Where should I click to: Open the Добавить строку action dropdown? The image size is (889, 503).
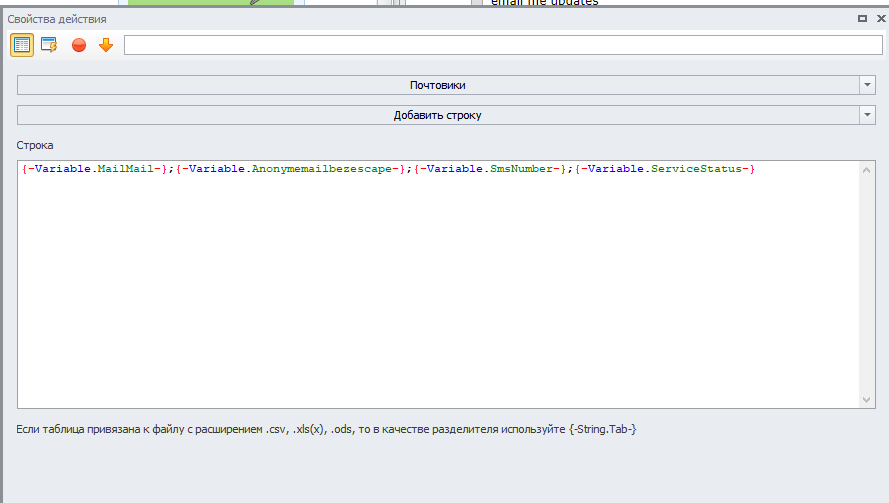[438, 115]
